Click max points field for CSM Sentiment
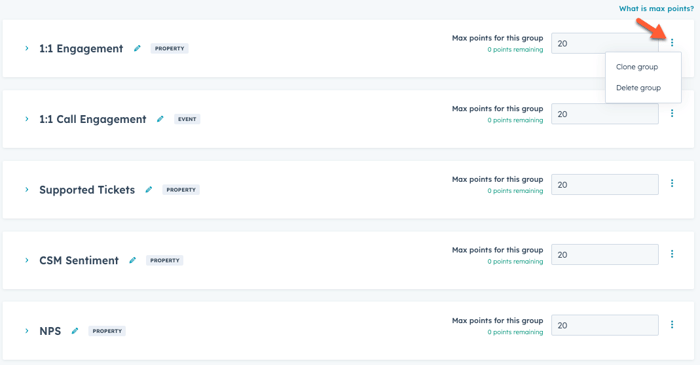 [605, 255]
